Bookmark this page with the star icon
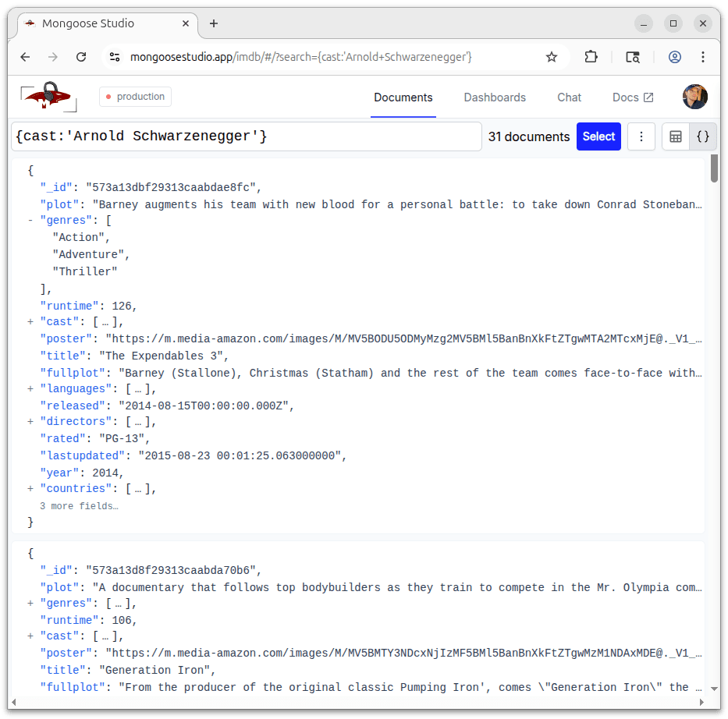The width and height of the screenshot is (728, 719). (551, 57)
